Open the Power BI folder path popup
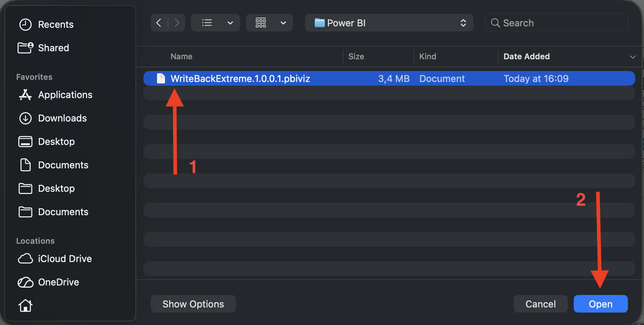The height and width of the screenshot is (325, 644). click(x=389, y=23)
